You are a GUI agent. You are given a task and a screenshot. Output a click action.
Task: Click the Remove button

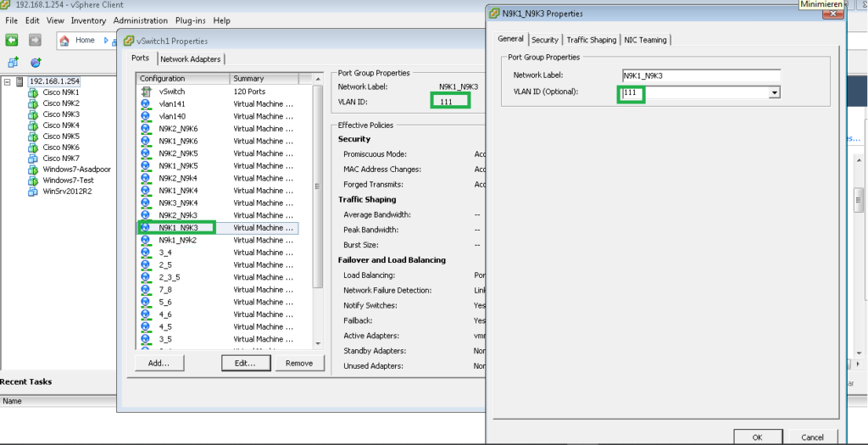[299, 363]
